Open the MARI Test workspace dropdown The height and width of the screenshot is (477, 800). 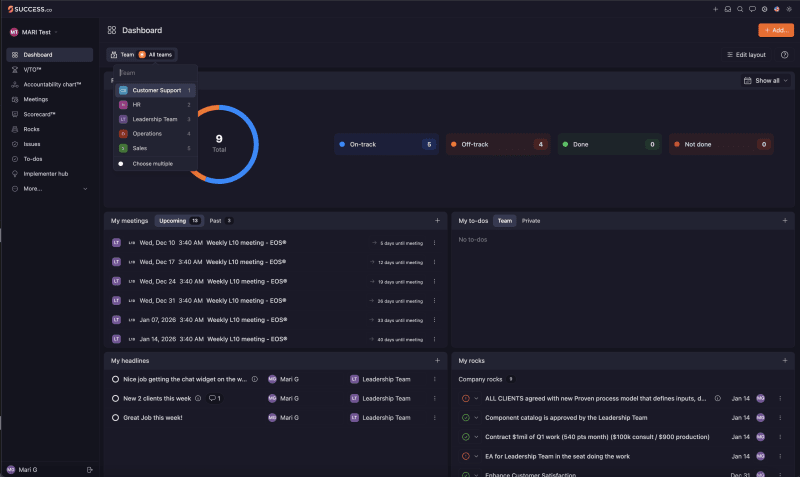point(34,32)
